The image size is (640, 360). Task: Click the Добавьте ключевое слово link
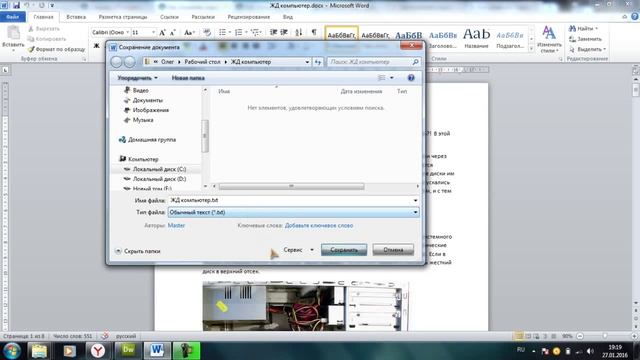[x=319, y=225]
